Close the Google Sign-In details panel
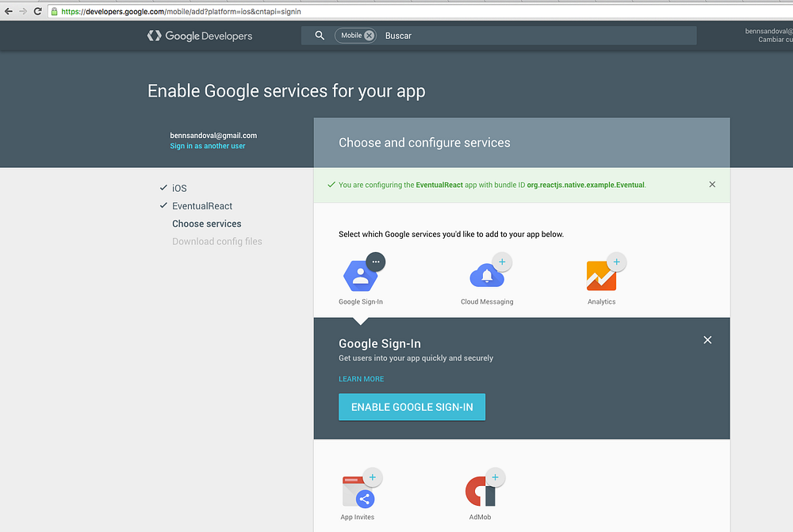 coord(707,340)
